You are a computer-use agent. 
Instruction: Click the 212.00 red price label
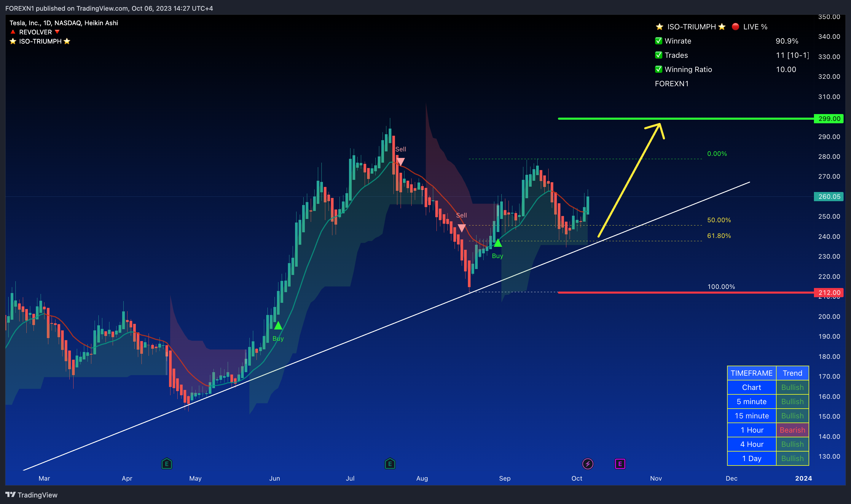coord(828,292)
